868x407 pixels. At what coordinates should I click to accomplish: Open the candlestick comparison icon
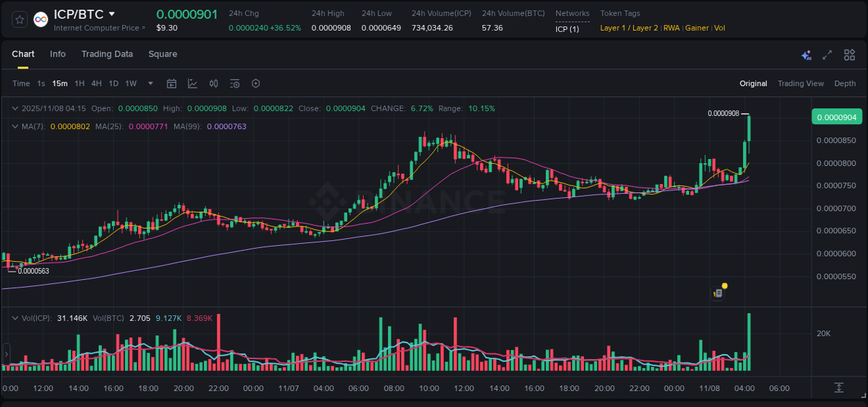click(214, 83)
